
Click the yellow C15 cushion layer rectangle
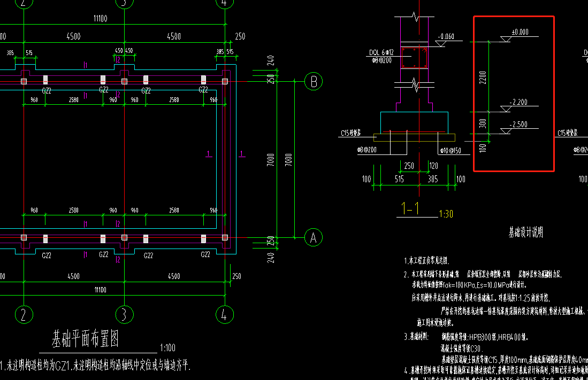tap(414, 137)
